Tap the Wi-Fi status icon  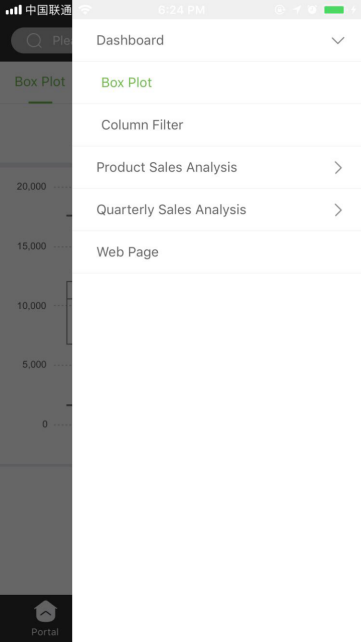tap(85, 9)
